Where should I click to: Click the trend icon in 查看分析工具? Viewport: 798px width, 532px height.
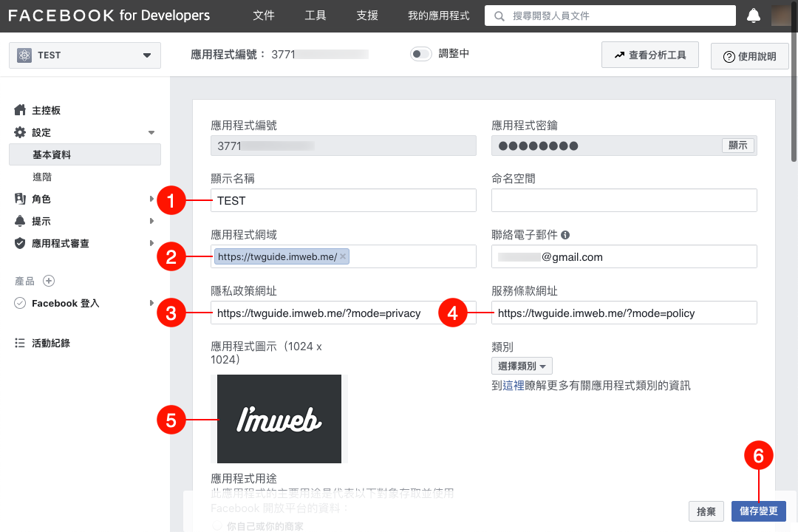coord(619,55)
